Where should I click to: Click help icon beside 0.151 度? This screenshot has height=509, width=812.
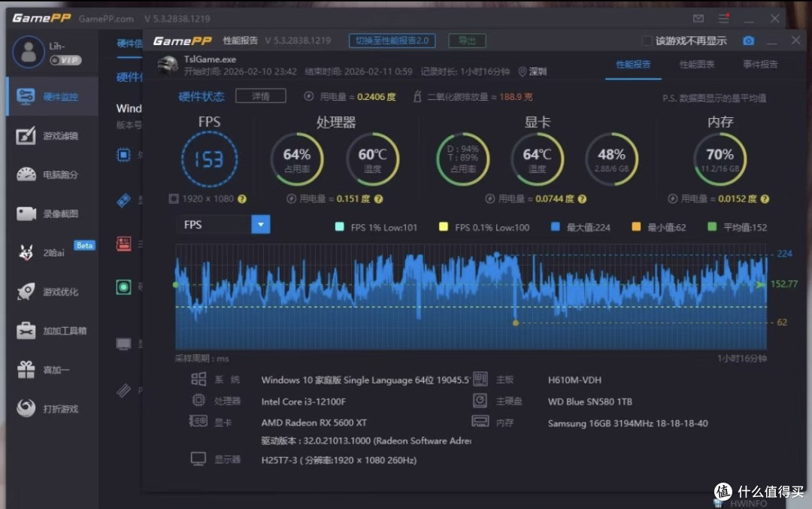pos(378,198)
